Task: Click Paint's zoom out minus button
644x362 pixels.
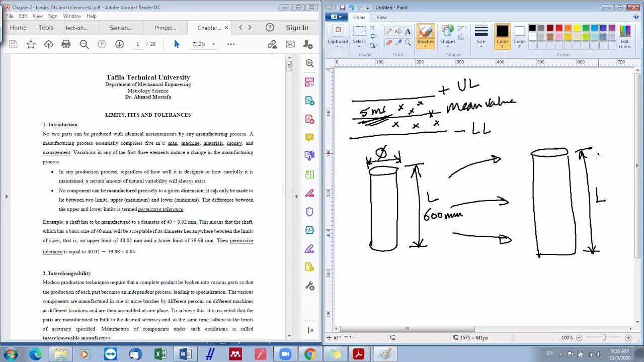Action: 579,338
